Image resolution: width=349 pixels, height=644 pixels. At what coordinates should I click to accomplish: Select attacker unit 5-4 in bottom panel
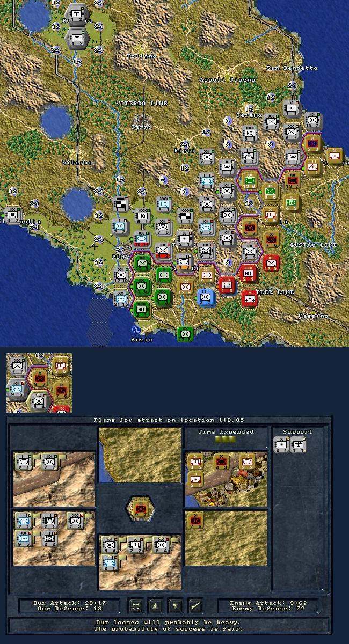[x=161, y=545]
